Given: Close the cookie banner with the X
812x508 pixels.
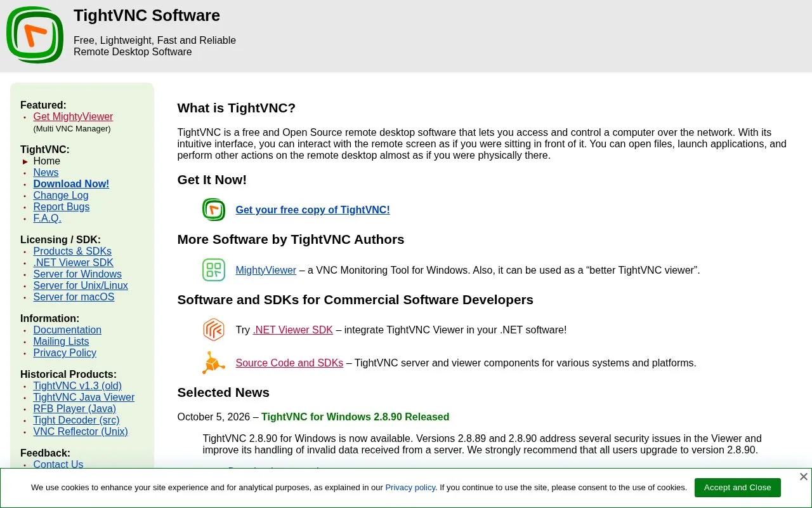Looking at the screenshot, I should pyautogui.click(x=803, y=477).
